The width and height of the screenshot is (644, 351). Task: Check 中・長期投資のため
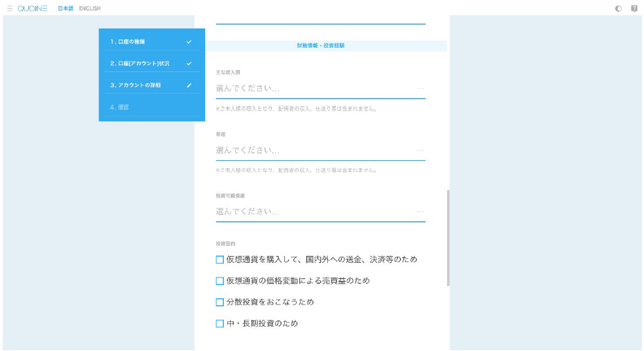(x=220, y=324)
